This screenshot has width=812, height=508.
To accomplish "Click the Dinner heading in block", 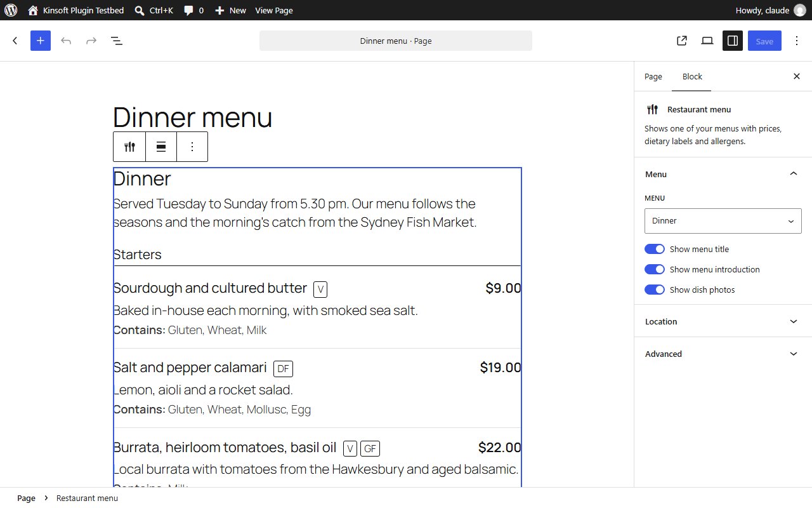I will 142,178.
